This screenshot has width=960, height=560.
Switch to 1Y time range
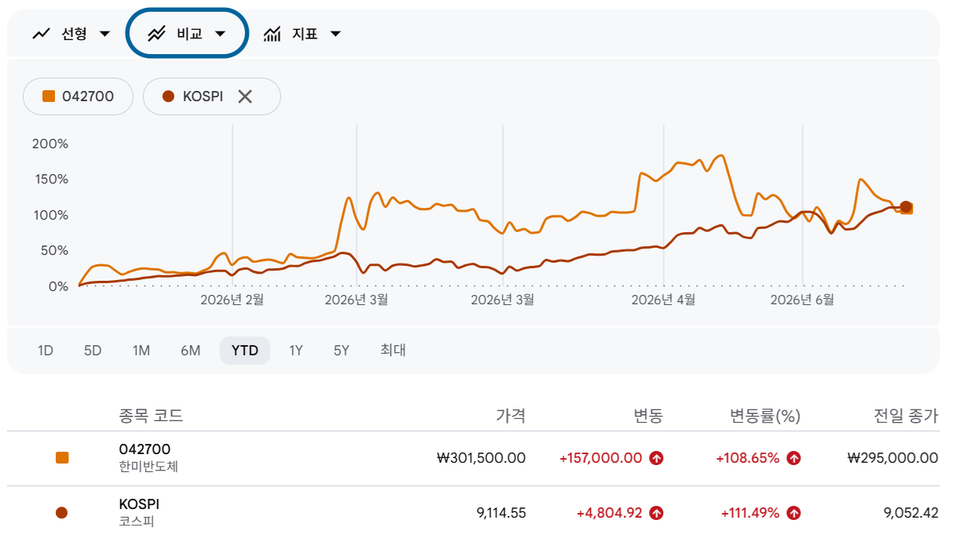[296, 351]
